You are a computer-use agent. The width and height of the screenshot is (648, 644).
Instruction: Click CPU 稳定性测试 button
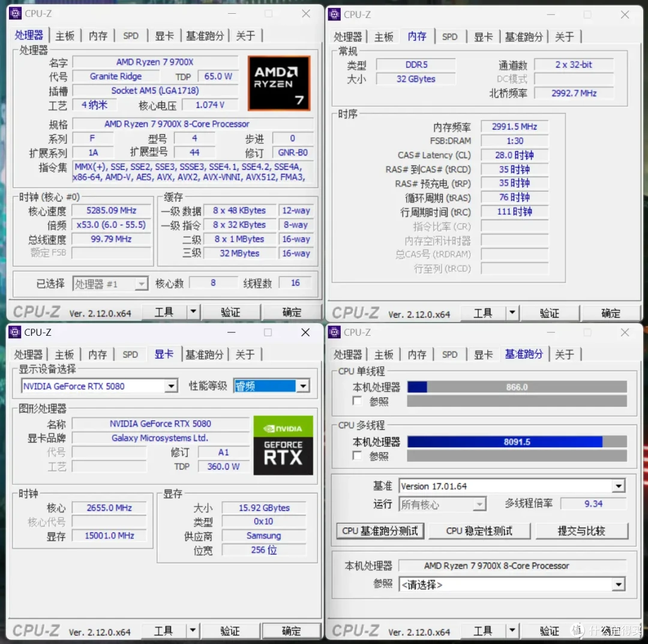click(479, 531)
